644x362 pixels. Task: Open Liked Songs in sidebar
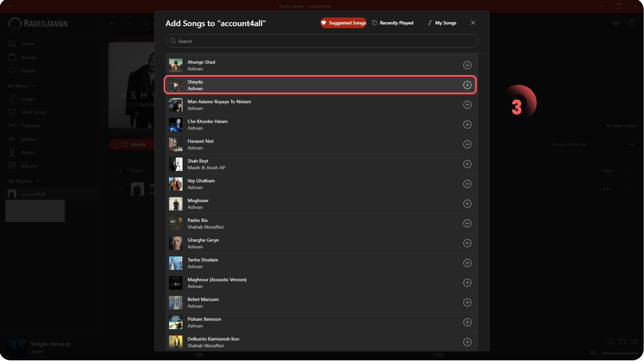(28, 112)
